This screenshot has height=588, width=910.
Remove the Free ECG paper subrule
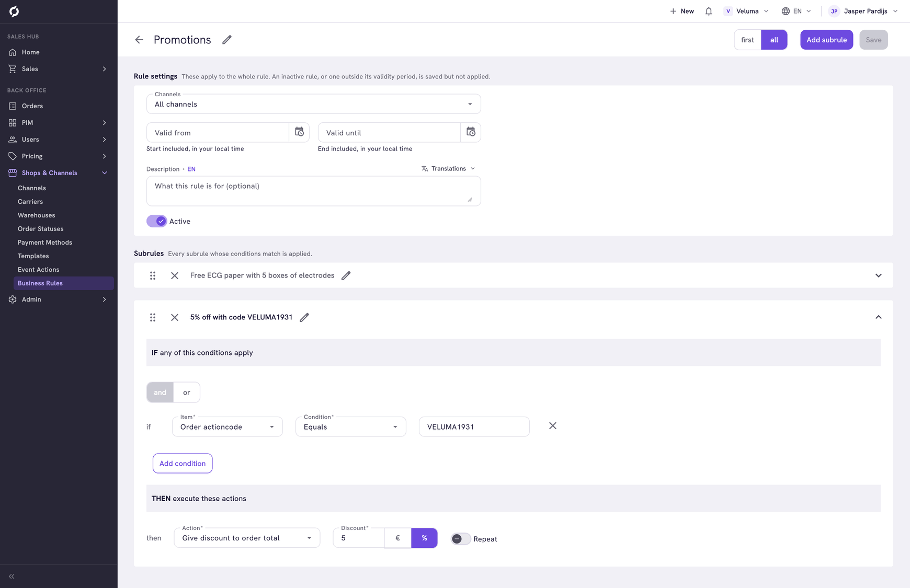175,275
